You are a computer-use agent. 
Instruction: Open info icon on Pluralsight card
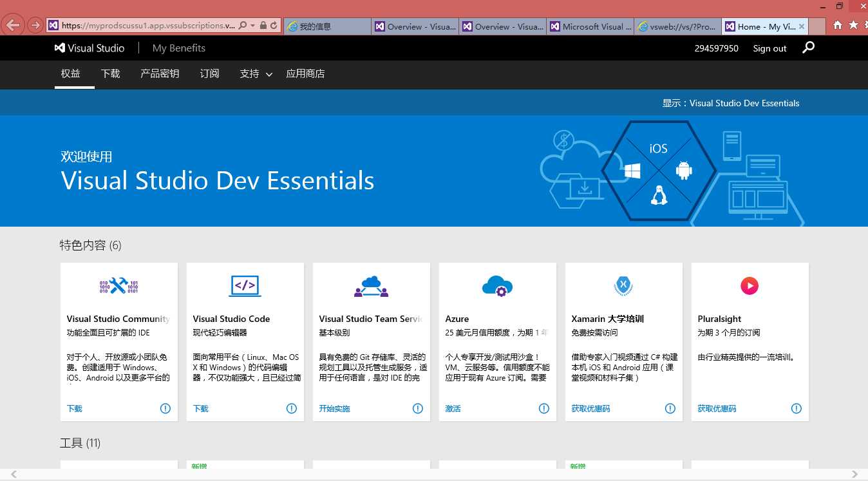797,408
